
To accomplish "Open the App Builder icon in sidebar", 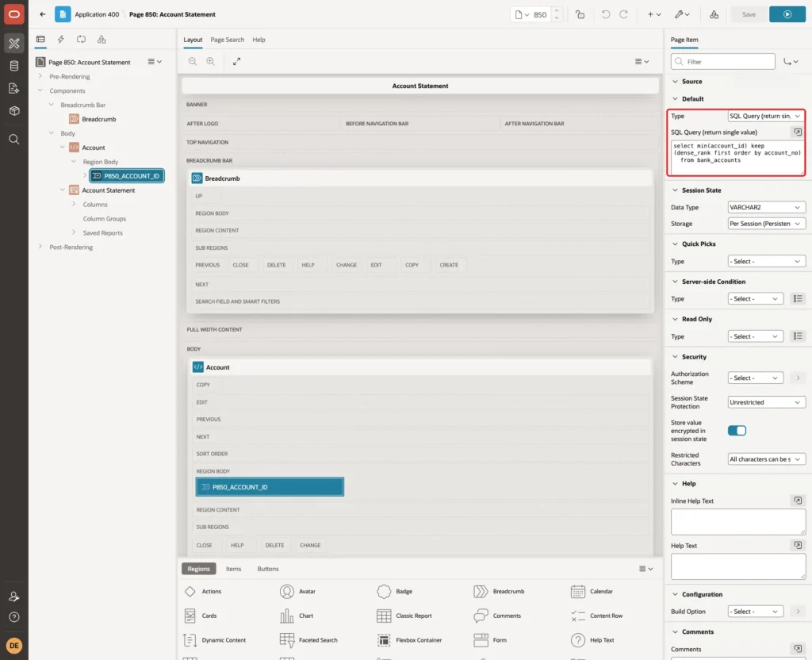I will [x=14, y=44].
